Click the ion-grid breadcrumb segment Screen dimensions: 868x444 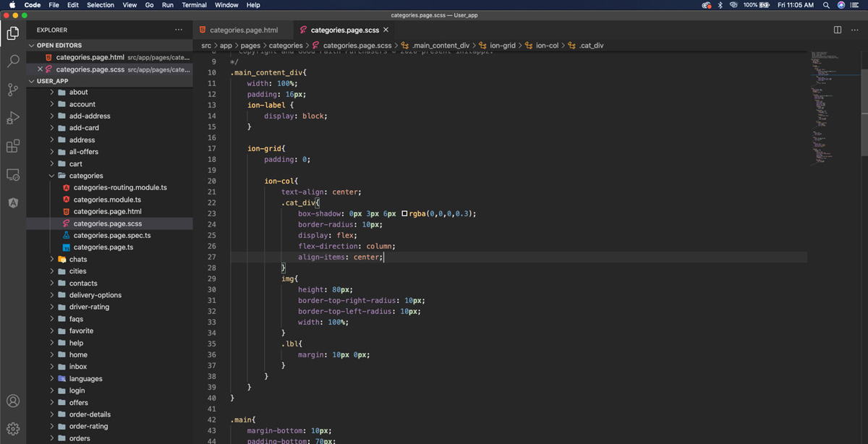(x=502, y=46)
